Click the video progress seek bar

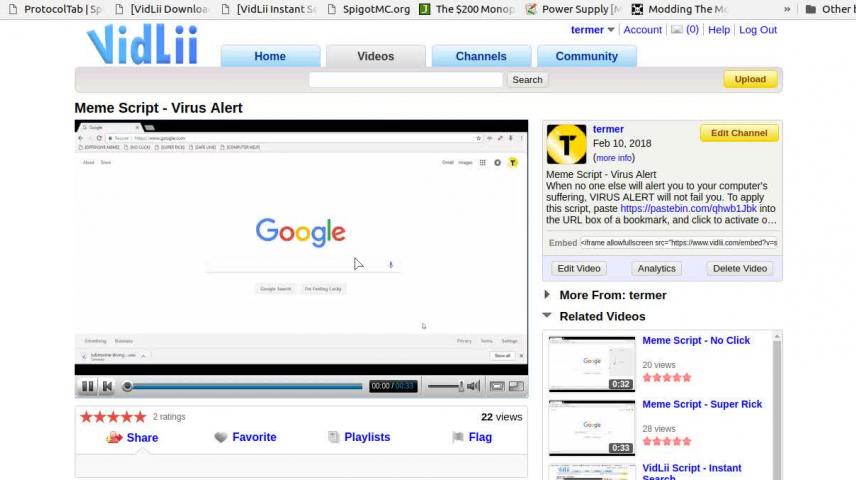point(245,386)
